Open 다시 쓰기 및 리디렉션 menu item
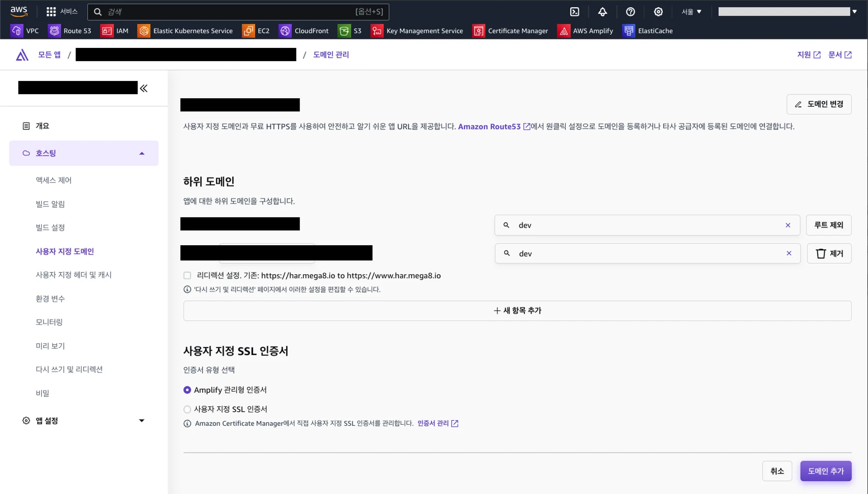Image resolution: width=868 pixels, height=494 pixels. pos(69,370)
